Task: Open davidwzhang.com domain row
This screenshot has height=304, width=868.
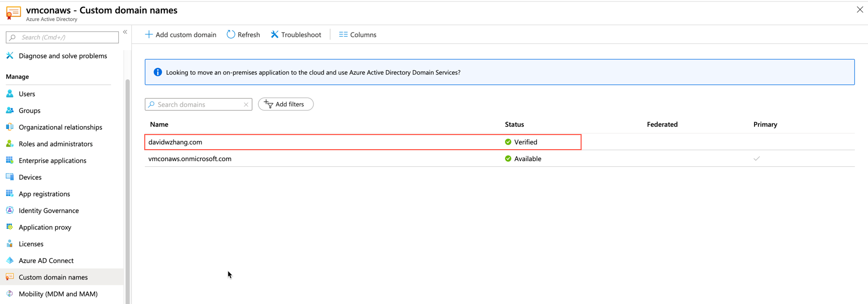Action: coord(175,142)
